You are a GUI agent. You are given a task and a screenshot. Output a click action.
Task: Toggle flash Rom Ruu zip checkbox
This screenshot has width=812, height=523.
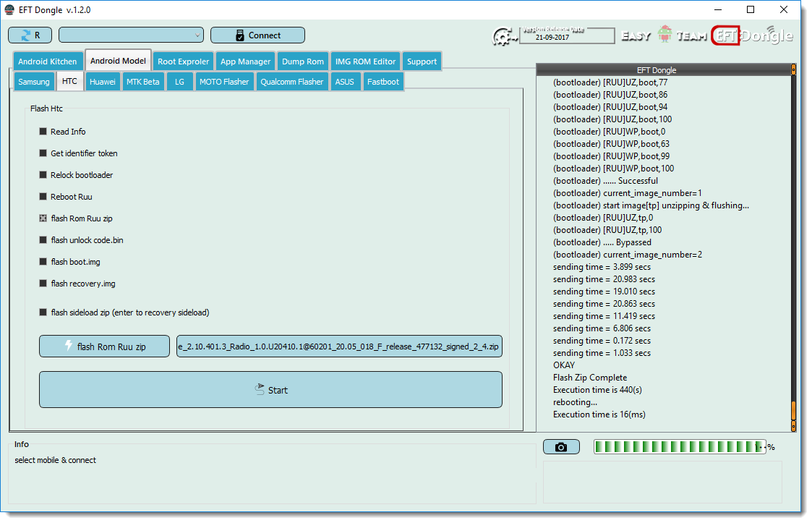43,218
